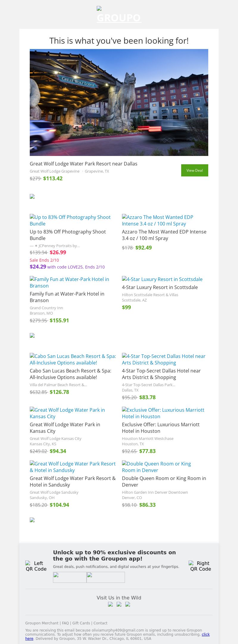This screenshot has height=644, width=238.
Task: Open the 4-Star Luxury Resort Scottsdale link
Action: [162, 279]
